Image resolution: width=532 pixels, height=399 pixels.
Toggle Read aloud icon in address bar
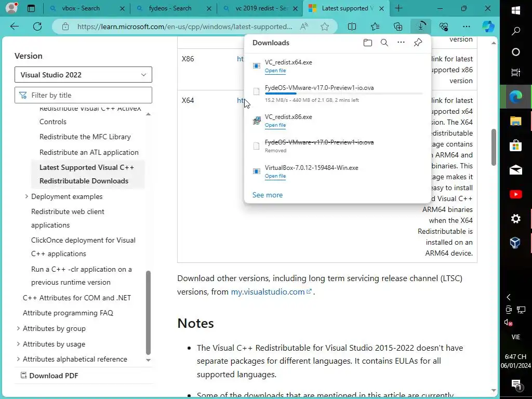click(x=304, y=26)
